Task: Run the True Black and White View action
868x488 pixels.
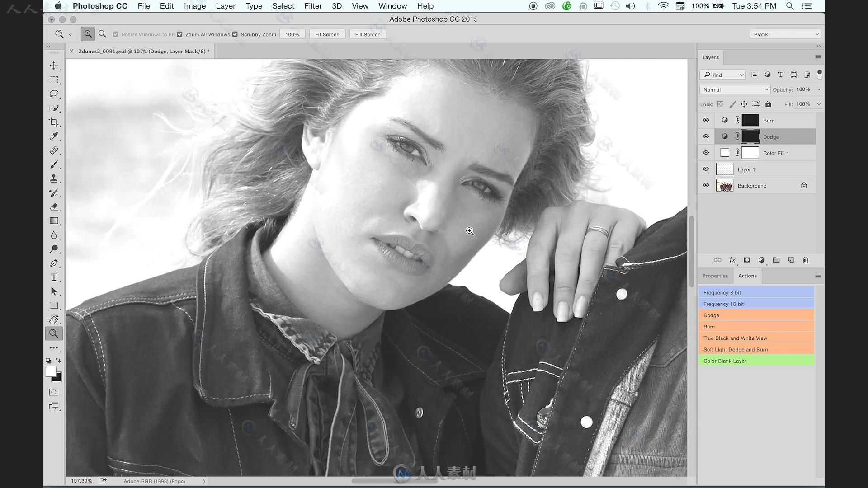Action: click(x=756, y=338)
